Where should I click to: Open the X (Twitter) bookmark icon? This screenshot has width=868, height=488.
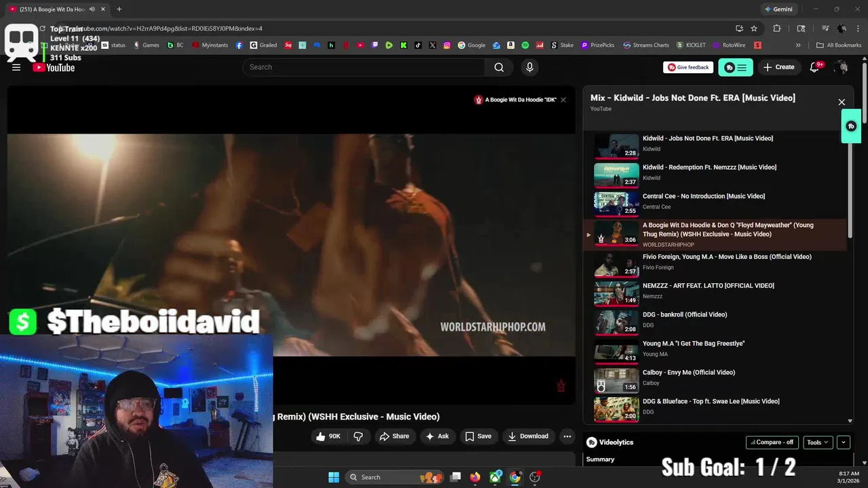pos(433,45)
